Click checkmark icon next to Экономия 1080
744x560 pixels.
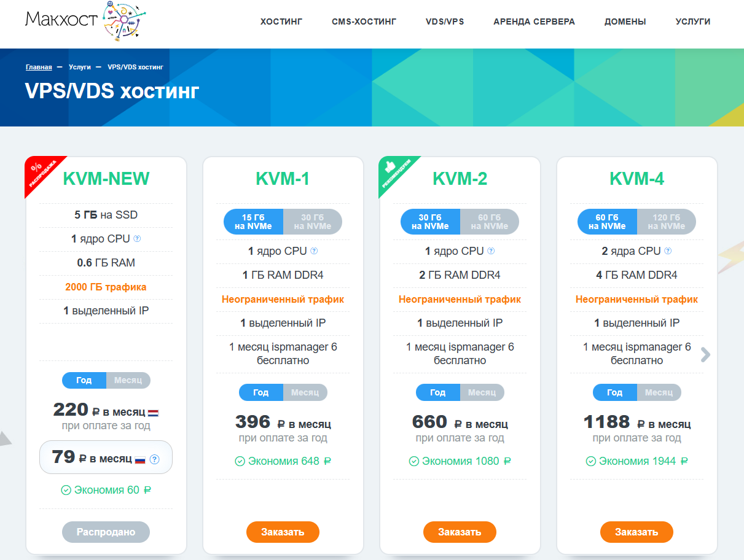coord(414,461)
